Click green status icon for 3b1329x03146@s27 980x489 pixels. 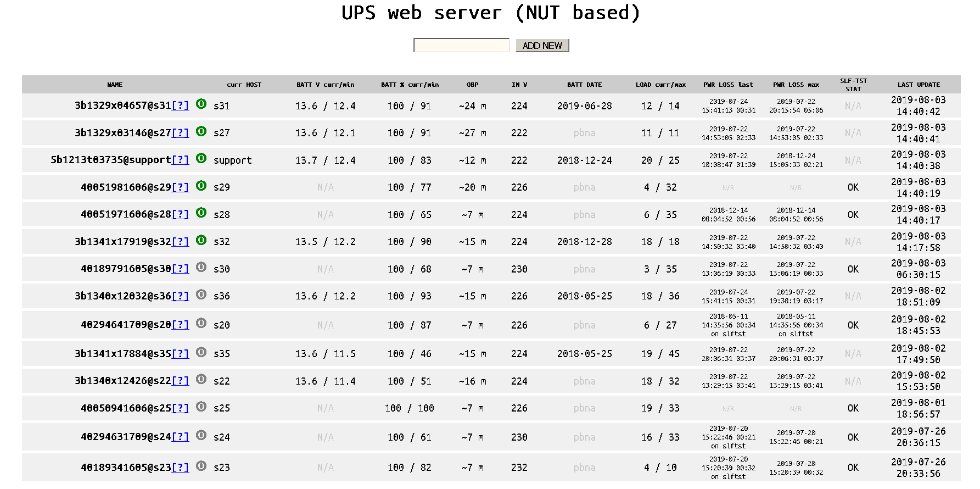201,131
